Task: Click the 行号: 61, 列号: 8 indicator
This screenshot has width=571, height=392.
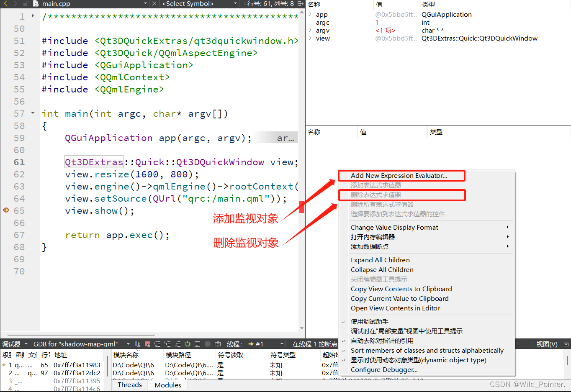Action: coord(270,3)
